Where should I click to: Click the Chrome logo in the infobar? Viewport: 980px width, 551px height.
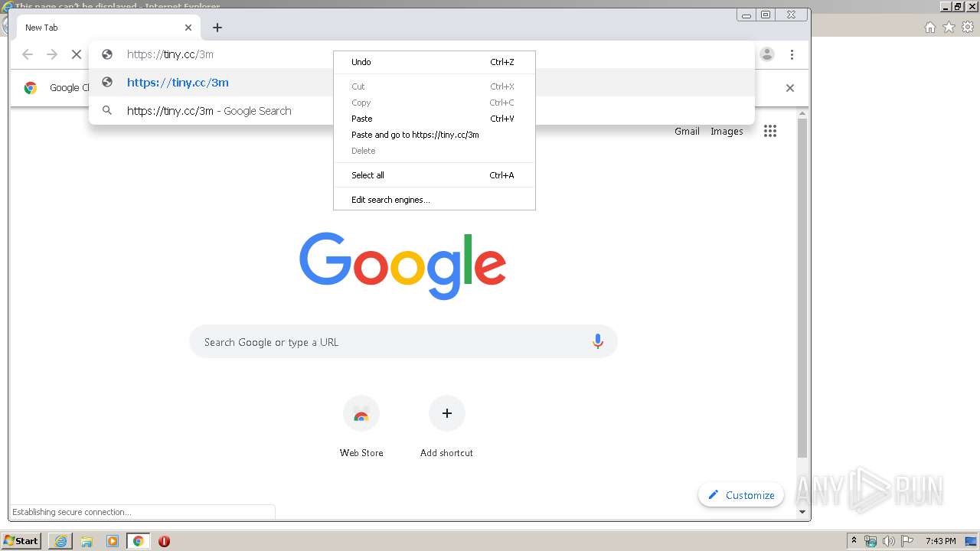coord(31,88)
